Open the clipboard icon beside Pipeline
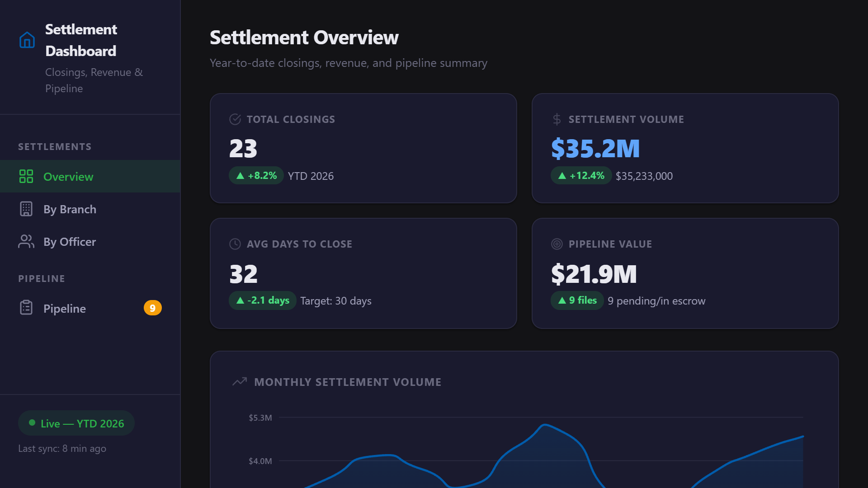Screen dimensions: 868x488 pos(26,307)
